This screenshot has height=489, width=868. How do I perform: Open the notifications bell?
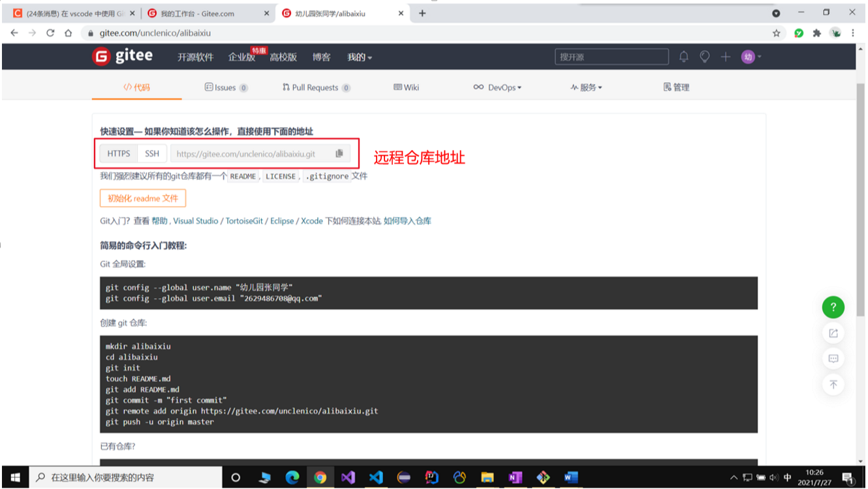coord(684,57)
